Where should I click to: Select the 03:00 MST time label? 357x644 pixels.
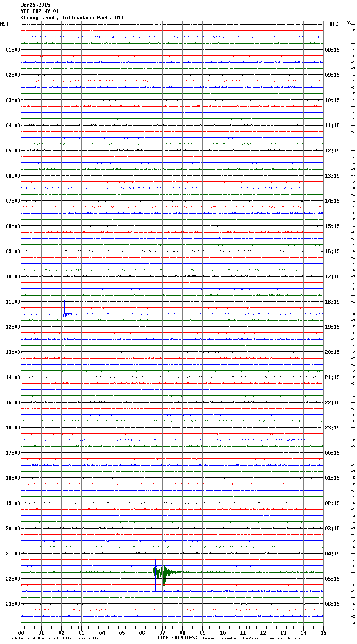click(x=13, y=100)
